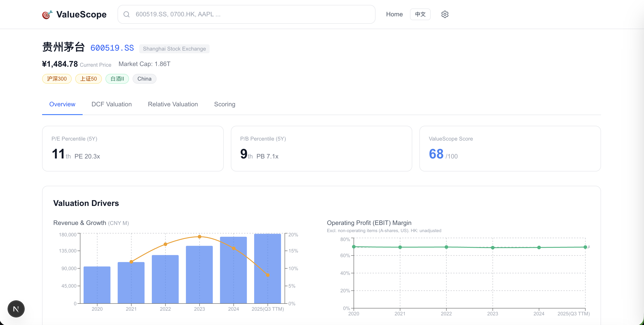Screen dimensions: 644x325
Task: Click the 2020 revenue bar
Action: (97, 285)
